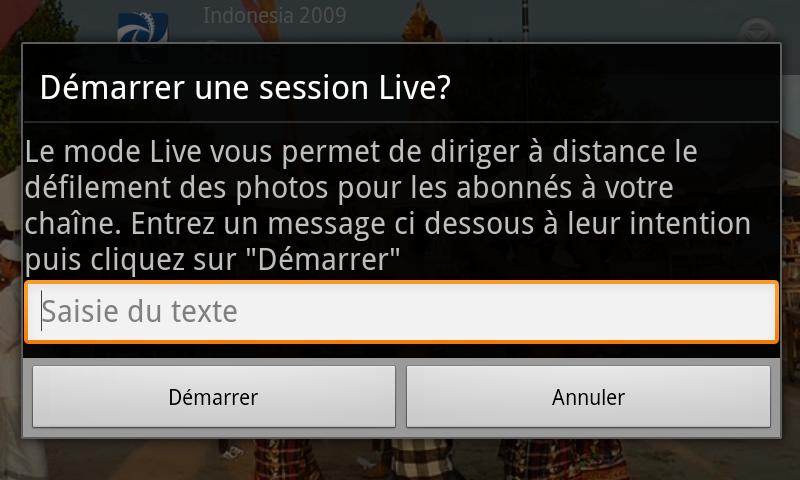Focus the 'Saisie du texte' input field
The image size is (800, 480).
click(x=401, y=312)
